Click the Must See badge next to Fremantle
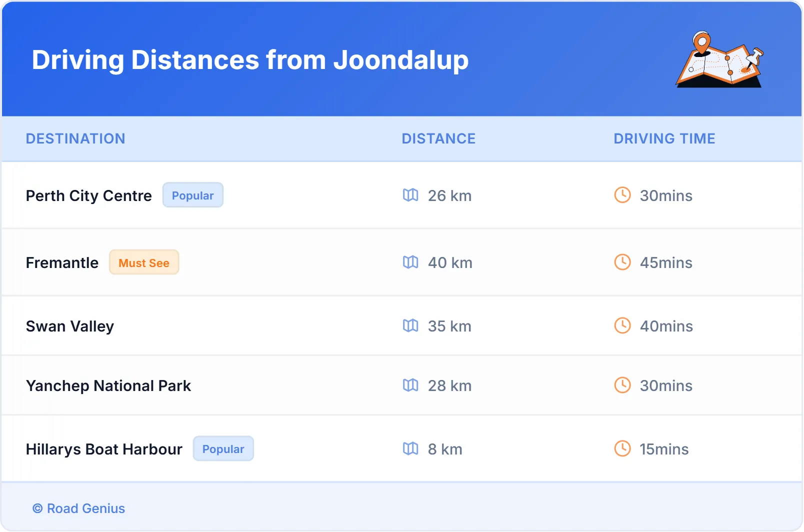This screenshot has height=532, width=804. click(x=144, y=262)
